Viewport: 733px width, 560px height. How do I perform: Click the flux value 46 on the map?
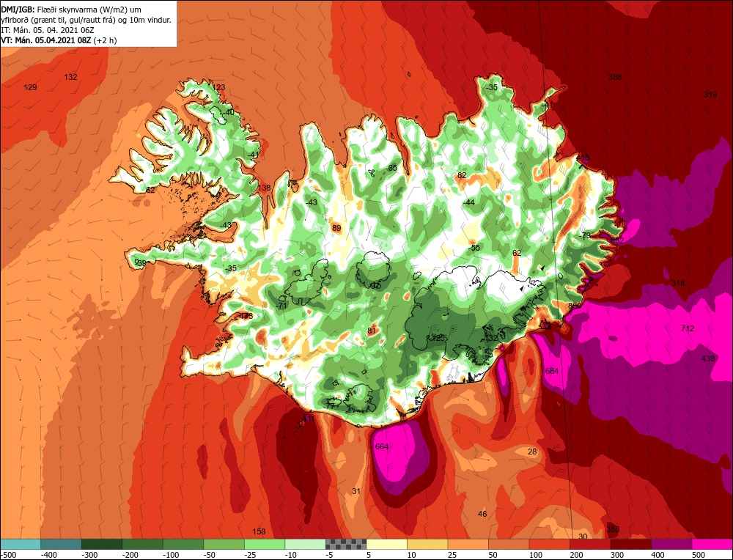pyautogui.click(x=482, y=515)
